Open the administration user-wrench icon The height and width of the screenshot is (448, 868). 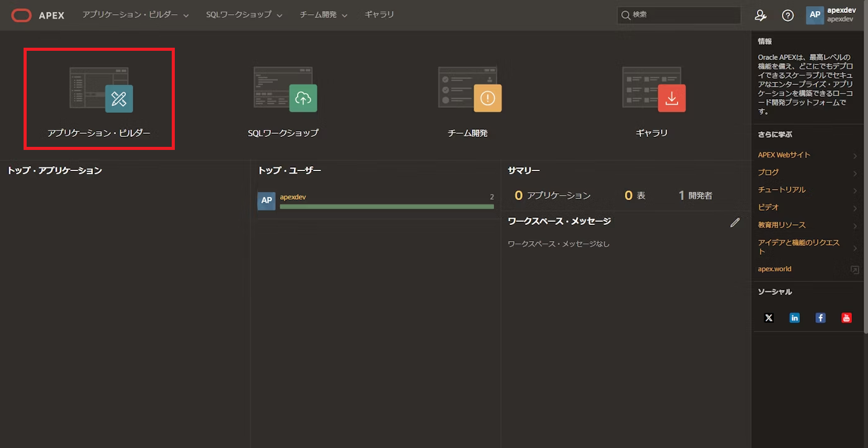[760, 15]
